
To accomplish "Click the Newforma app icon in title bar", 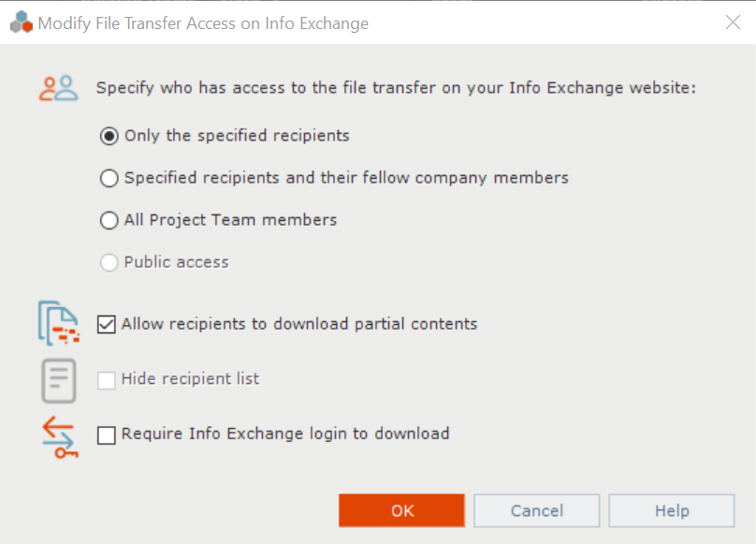I will 22,22.
